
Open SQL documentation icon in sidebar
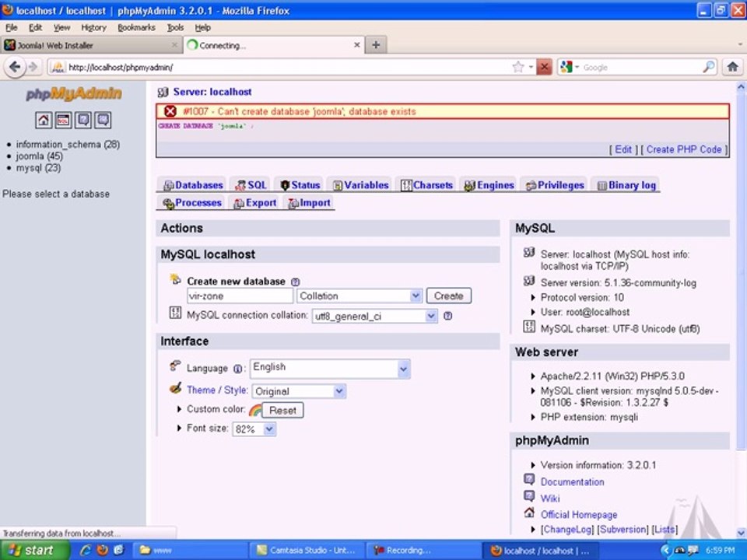(103, 120)
